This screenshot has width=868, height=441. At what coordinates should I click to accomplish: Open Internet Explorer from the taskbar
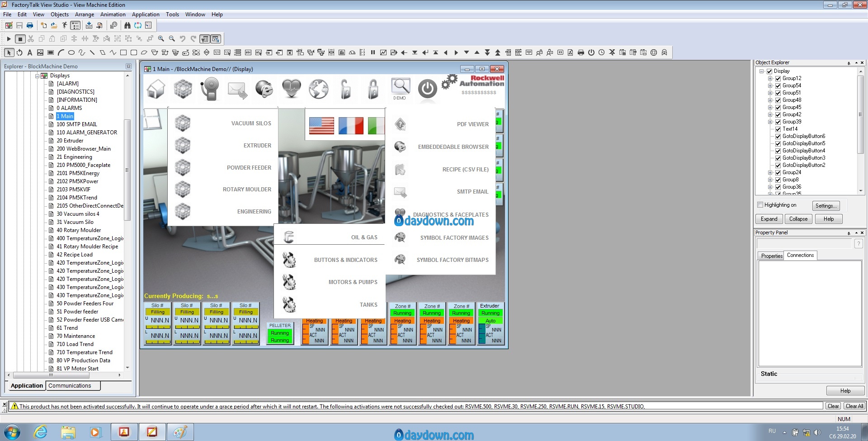tap(40, 432)
